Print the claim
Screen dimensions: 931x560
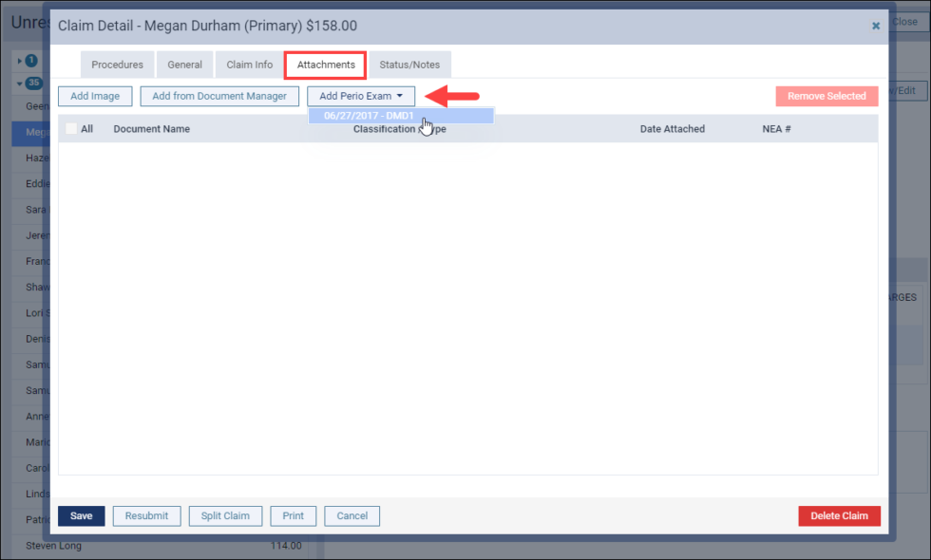293,515
